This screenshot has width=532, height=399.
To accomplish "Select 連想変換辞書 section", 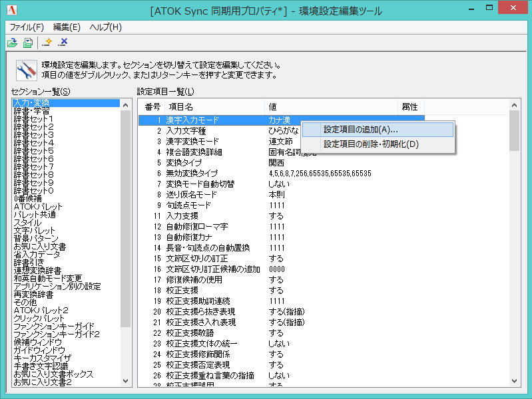I will point(66,271).
